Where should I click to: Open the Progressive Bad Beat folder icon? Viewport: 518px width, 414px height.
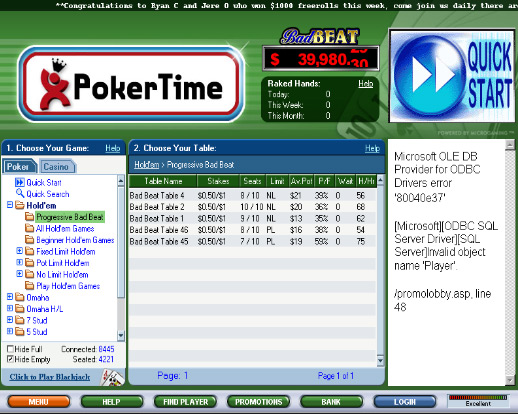pyautogui.click(x=30, y=217)
